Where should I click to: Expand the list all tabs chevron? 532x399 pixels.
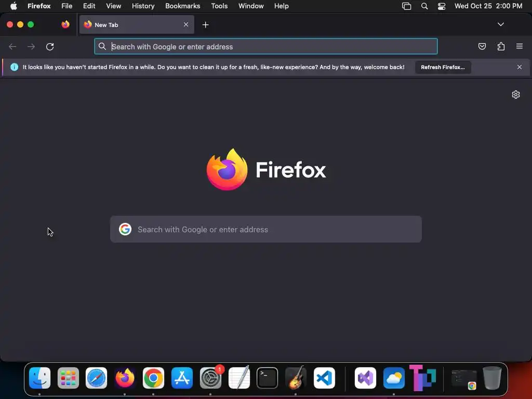500,24
